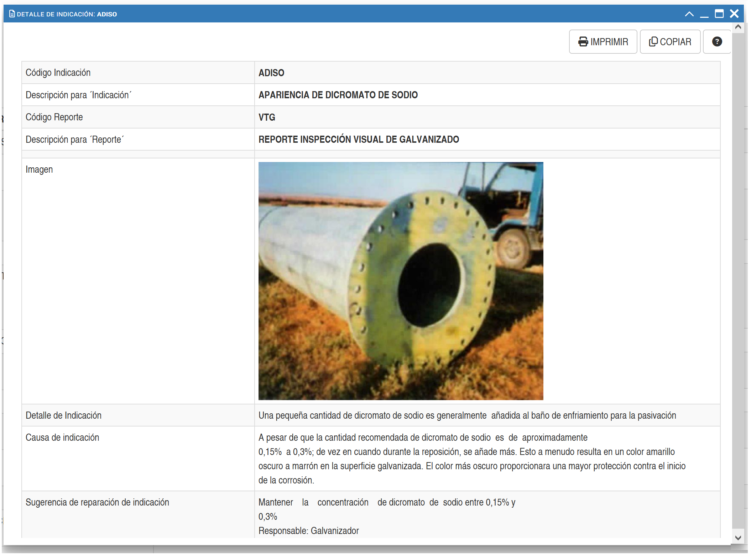Click the scroll up arrow
The width and height of the screenshot is (751, 560).
(738, 27)
